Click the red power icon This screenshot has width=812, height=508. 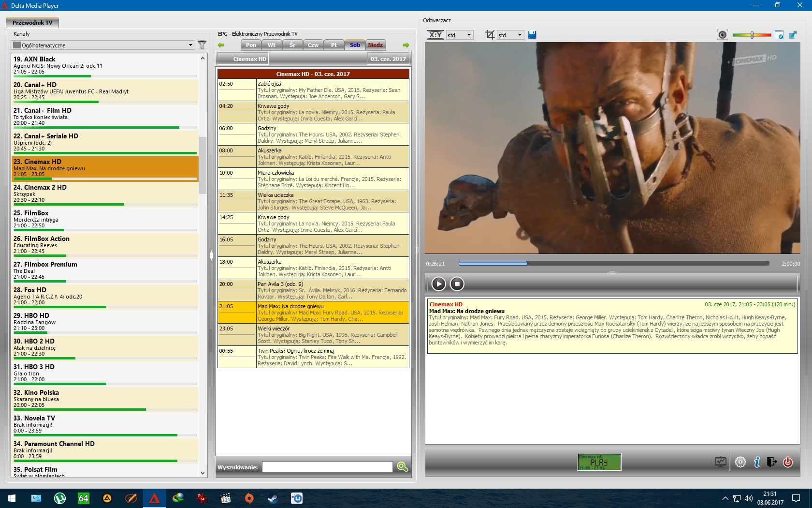[788, 462]
